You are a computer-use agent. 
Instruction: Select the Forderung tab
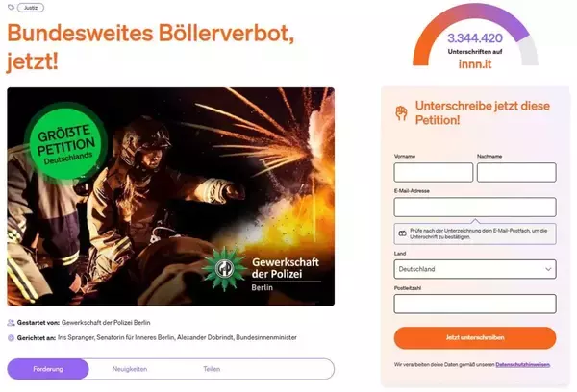[x=48, y=369]
